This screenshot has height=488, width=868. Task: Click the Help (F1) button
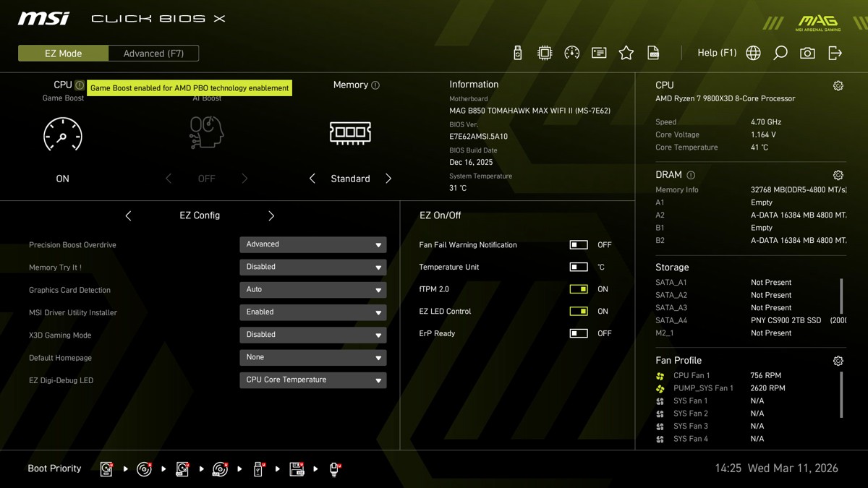[716, 53]
